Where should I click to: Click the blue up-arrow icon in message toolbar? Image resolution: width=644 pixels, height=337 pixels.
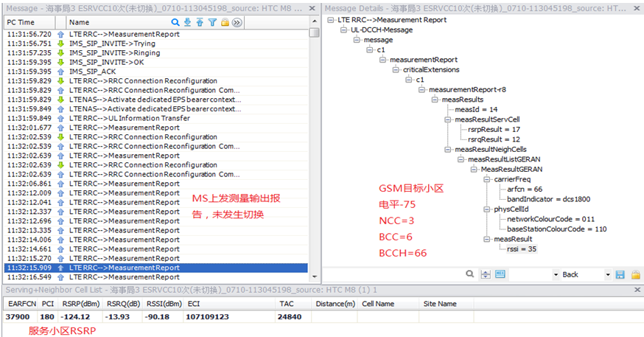coord(200,23)
